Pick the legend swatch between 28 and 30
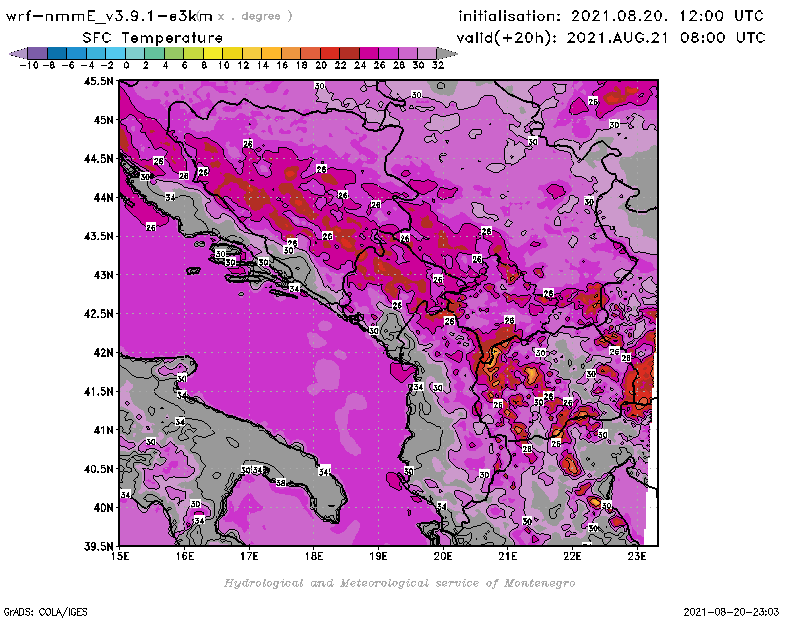This screenshot has width=800, height=618. (x=408, y=54)
